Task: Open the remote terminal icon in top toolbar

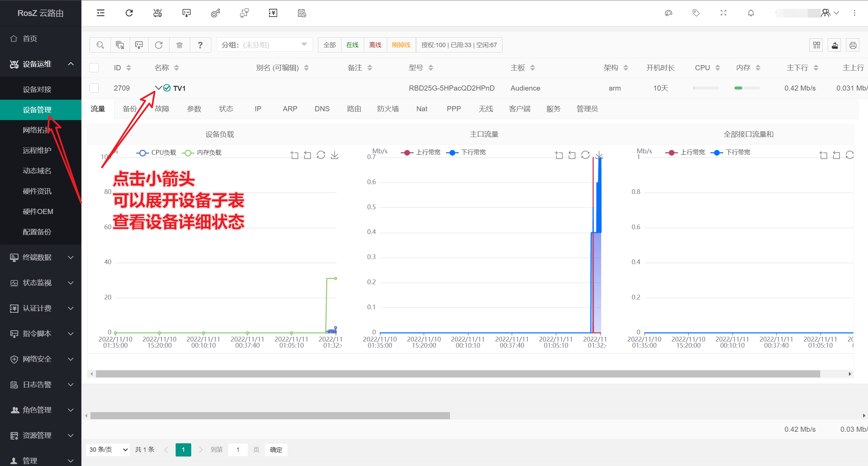Action: [x=186, y=13]
